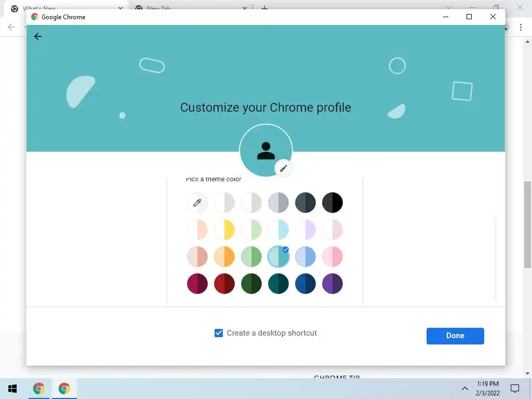Edit the profile avatar with the pencil icon
The image size is (532, 399).
tap(283, 168)
